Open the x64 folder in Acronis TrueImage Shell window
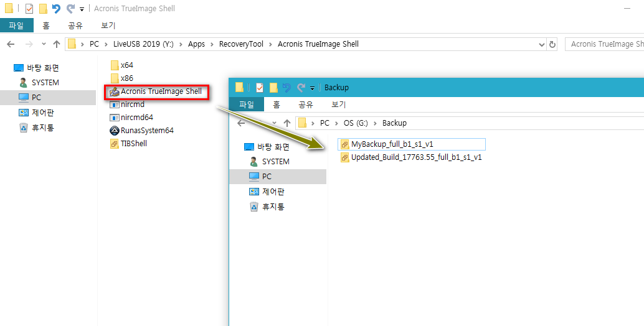This screenshot has height=326, width=644. (x=123, y=65)
